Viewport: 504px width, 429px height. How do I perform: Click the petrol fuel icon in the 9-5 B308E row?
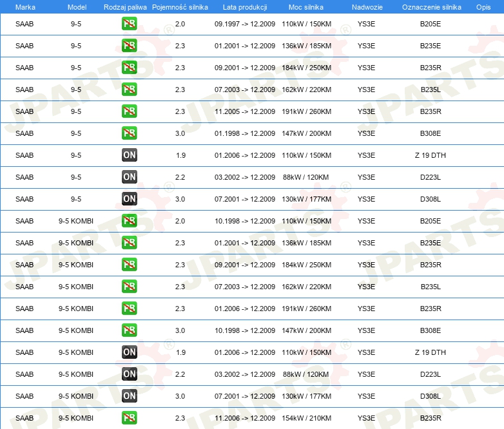click(x=129, y=133)
